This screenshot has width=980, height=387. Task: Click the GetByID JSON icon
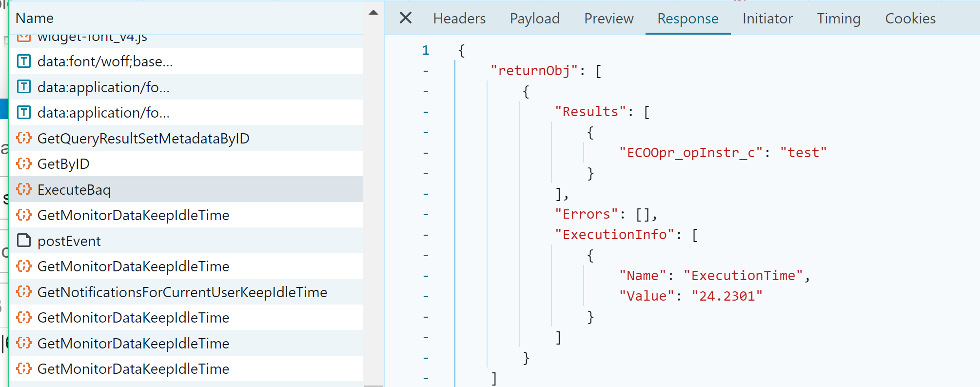click(x=24, y=163)
